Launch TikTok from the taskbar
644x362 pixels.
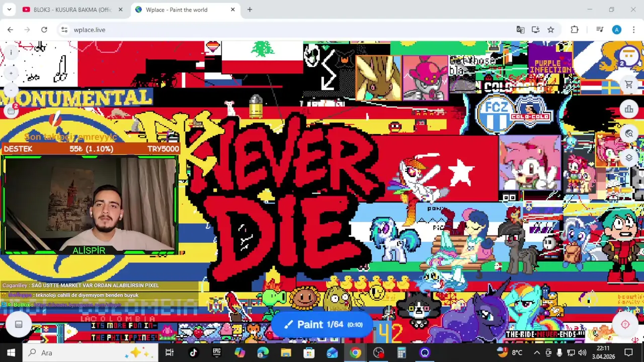click(193, 352)
